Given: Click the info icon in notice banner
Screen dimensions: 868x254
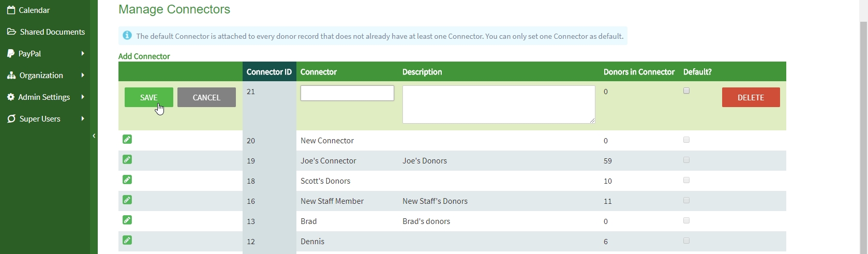Looking at the screenshot, I should 127,36.
